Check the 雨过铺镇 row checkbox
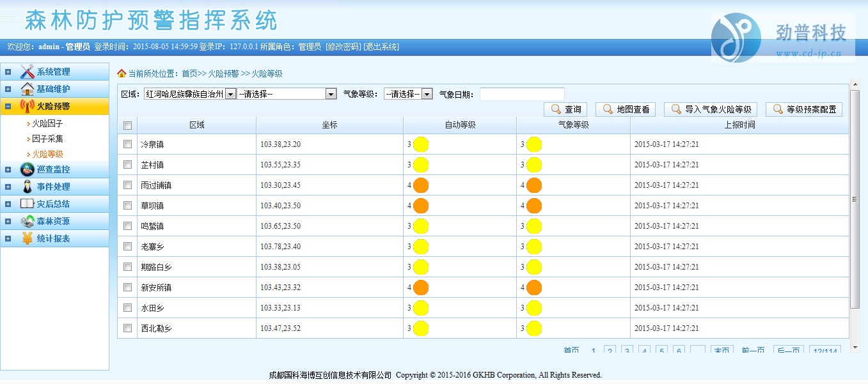 [x=127, y=185]
